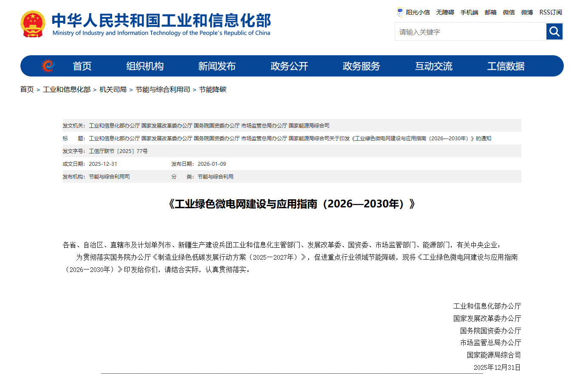Click the MIIT gear icon in navbar

48,66
